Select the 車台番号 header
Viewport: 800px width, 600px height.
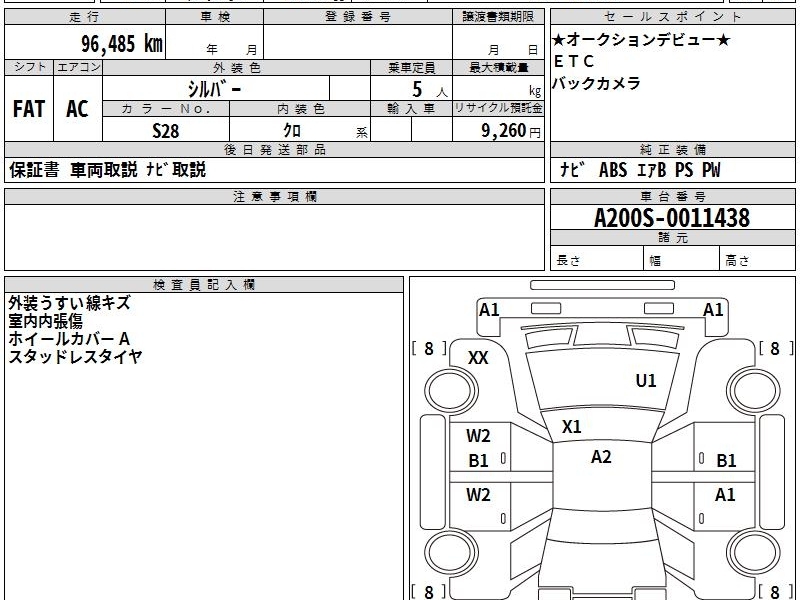pyautogui.click(x=672, y=196)
